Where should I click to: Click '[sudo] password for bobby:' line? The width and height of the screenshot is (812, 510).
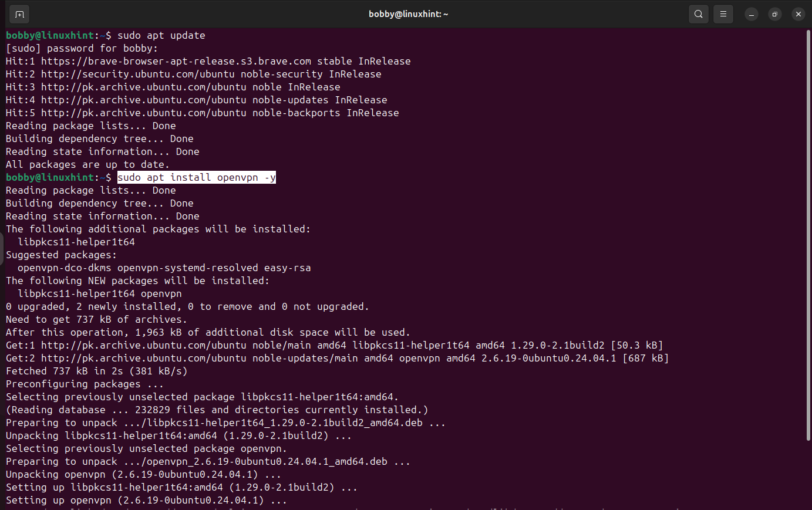pyautogui.click(x=82, y=48)
